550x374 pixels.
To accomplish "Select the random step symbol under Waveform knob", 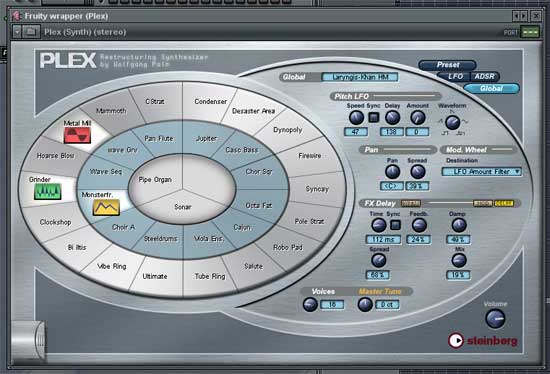I will pyautogui.click(x=461, y=133).
